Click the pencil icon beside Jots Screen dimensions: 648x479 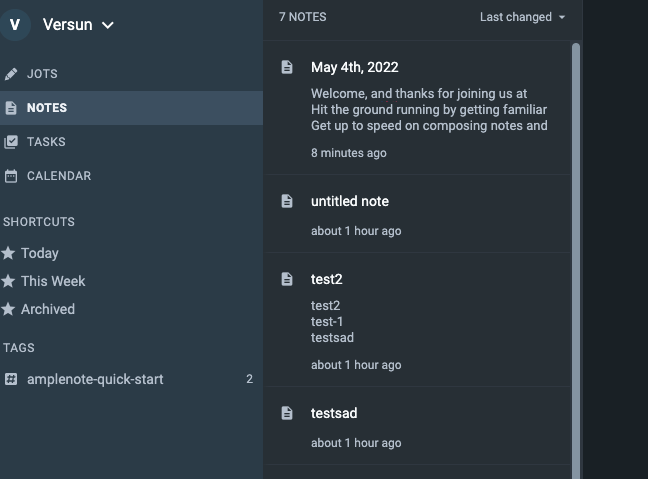click(11, 74)
